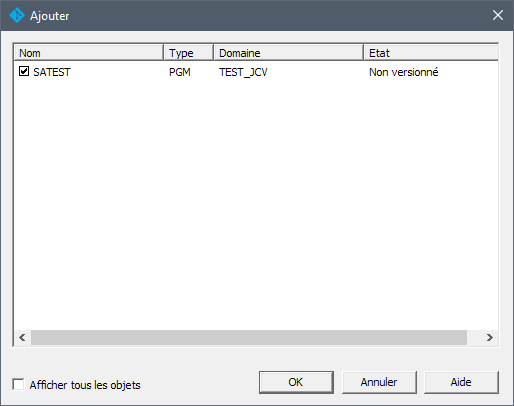This screenshot has height=406, width=514.
Task: Click the horizontal scrollbar thumb
Action: click(x=249, y=338)
